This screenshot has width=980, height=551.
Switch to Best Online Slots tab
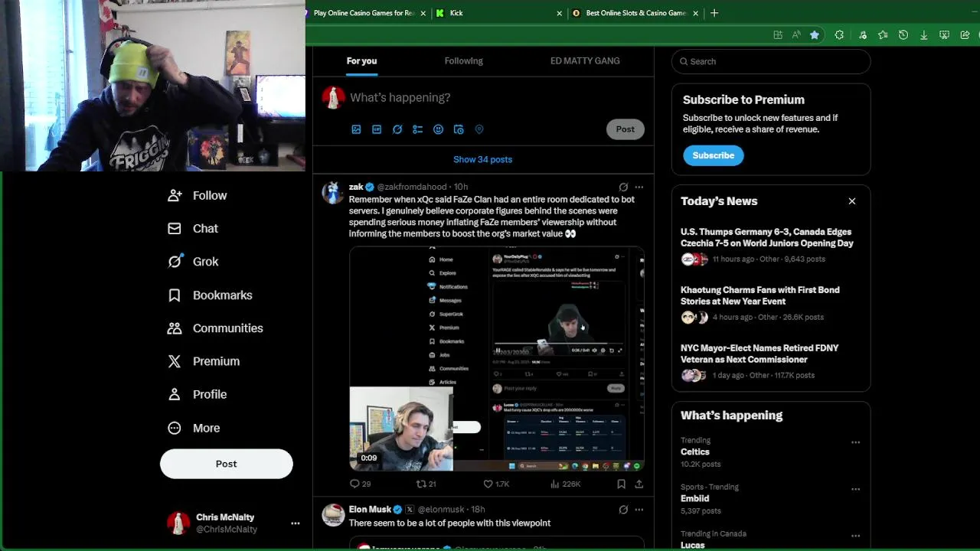pos(635,13)
